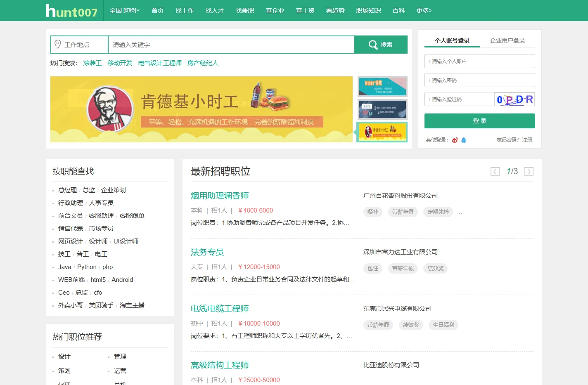Click the 工作地点 location field
Screen dimensions: 588x385
[79, 45]
